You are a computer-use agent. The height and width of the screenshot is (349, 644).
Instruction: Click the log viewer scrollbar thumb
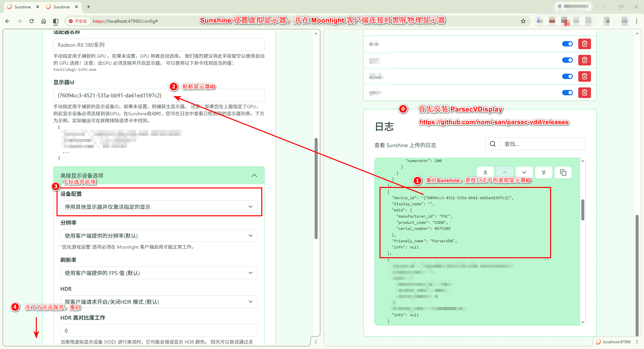click(x=583, y=210)
